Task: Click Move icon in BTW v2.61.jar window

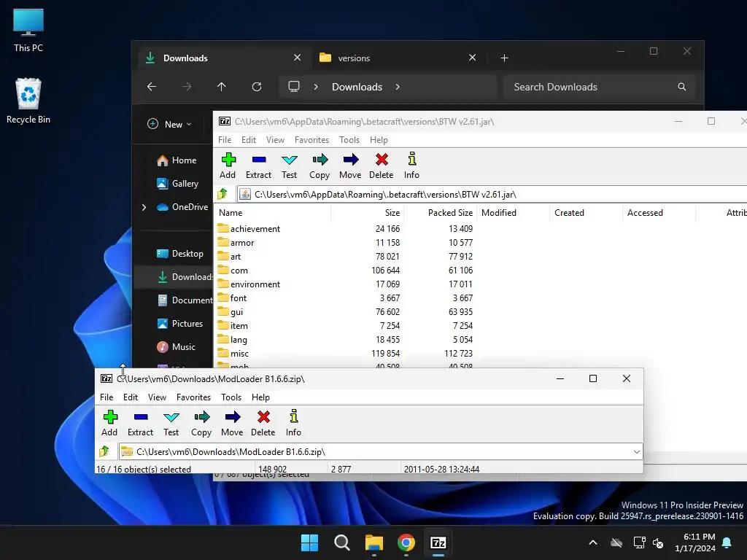Action: pyautogui.click(x=350, y=160)
